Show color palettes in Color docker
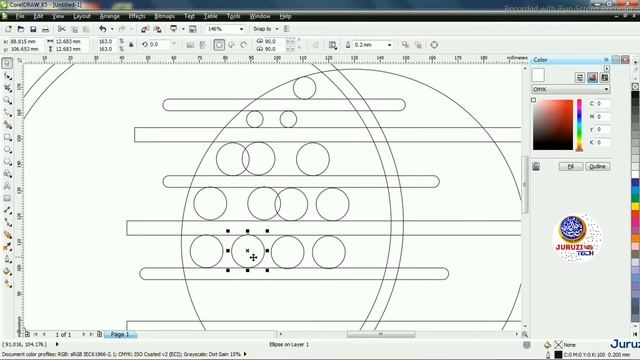 [604, 78]
